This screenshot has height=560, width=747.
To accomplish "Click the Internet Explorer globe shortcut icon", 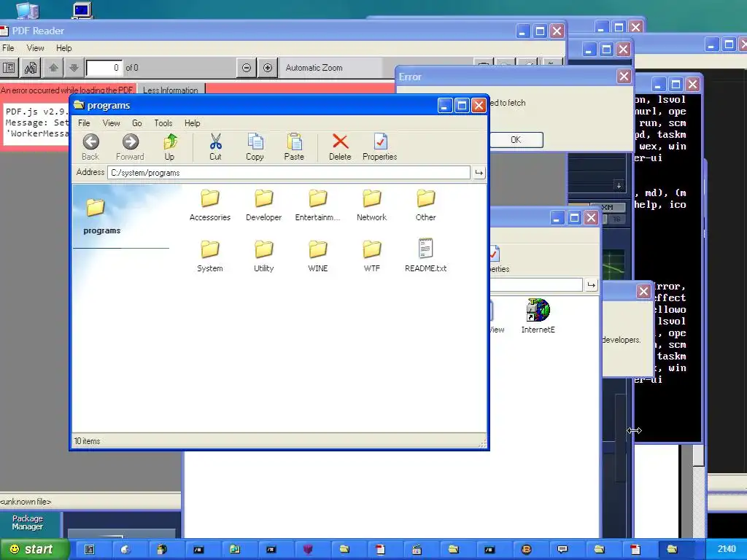I will click(538, 310).
